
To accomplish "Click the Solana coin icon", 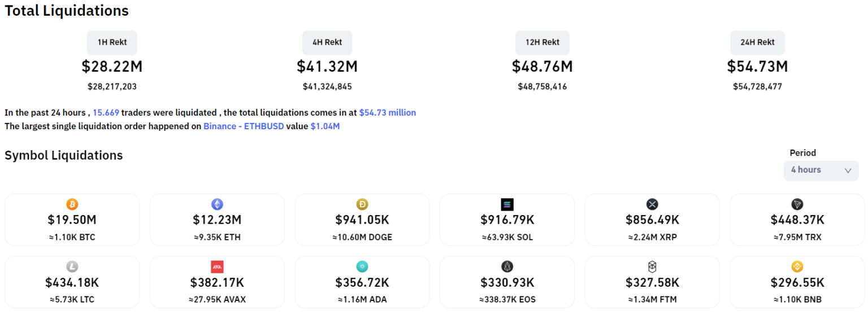I will pyautogui.click(x=507, y=204).
